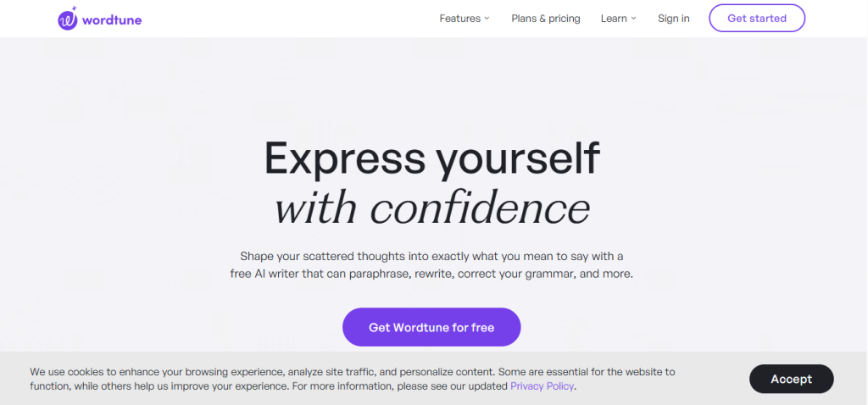Click the purple Wordtune logo icon
This screenshot has height=405, width=868.
pos(68,19)
